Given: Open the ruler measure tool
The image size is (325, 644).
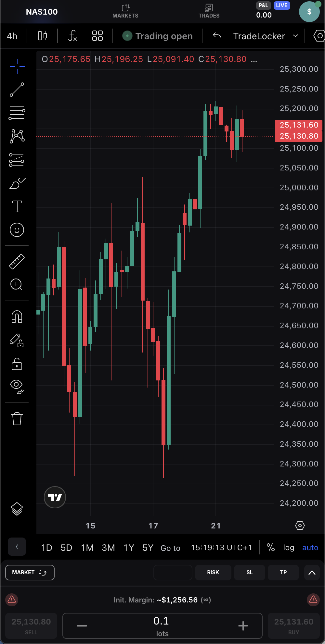Looking at the screenshot, I should coord(17,262).
